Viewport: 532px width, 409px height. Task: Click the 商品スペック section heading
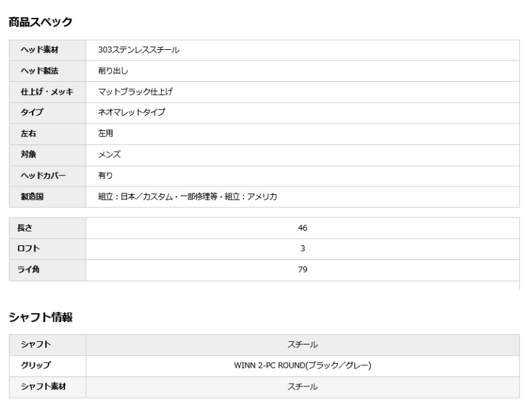[x=40, y=22]
